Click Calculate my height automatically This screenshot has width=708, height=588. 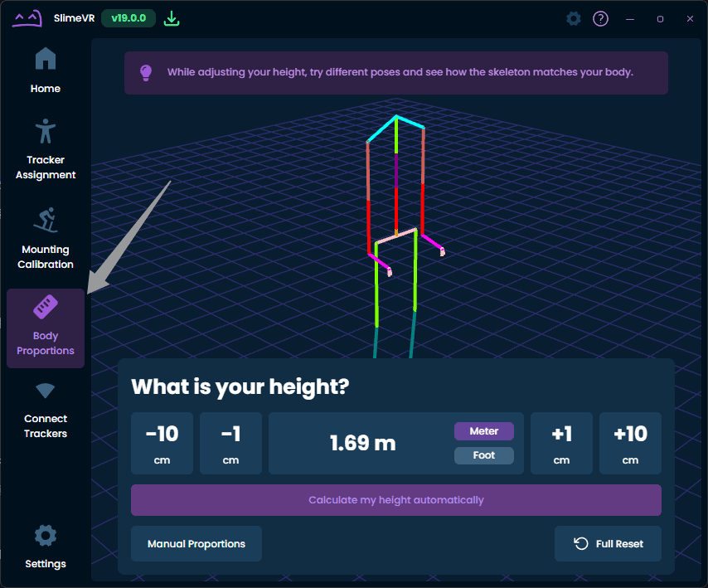click(x=396, y=500)
